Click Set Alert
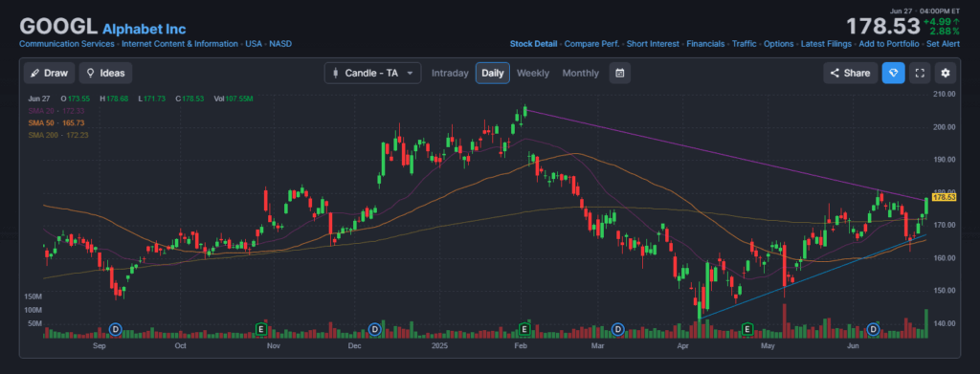The height and width of the screenshot is (374, 980). pos(943,44)
